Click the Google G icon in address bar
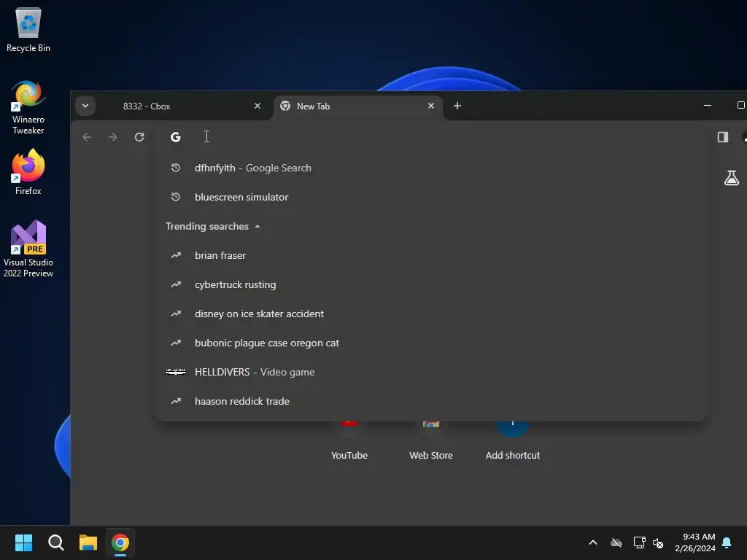This screenshot has height=560, width=747. 176,137
